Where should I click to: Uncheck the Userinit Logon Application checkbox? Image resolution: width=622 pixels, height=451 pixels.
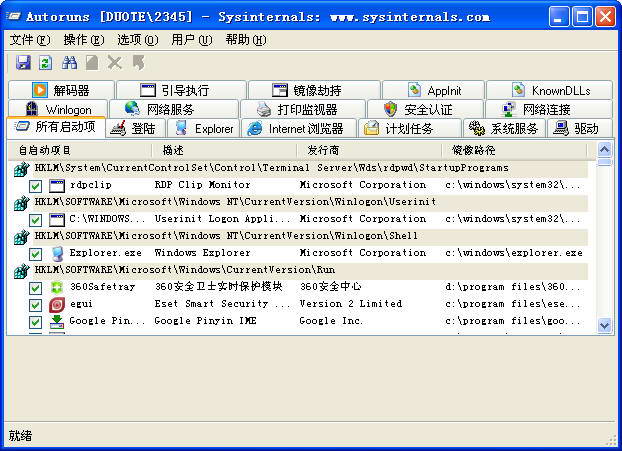coord(35,220)
